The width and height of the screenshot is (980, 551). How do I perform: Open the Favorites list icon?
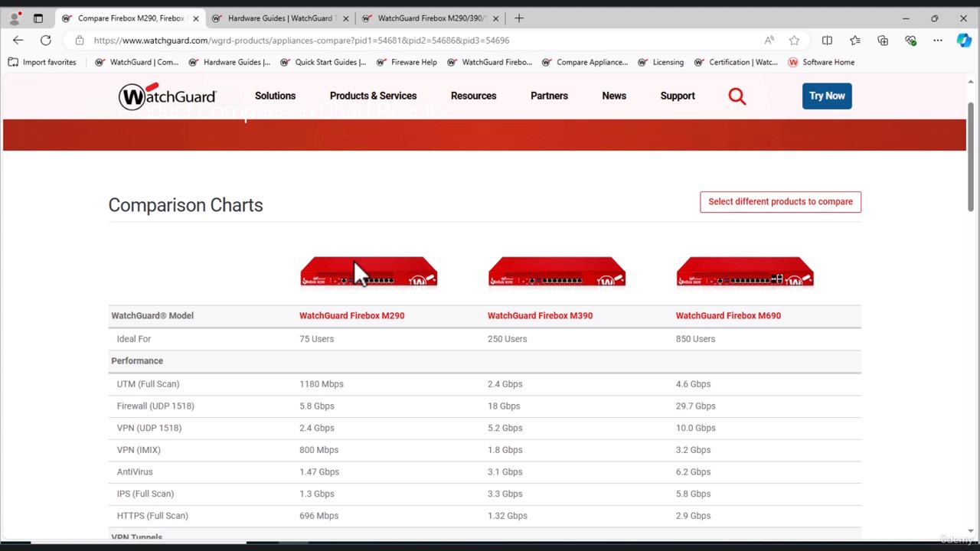855,41
